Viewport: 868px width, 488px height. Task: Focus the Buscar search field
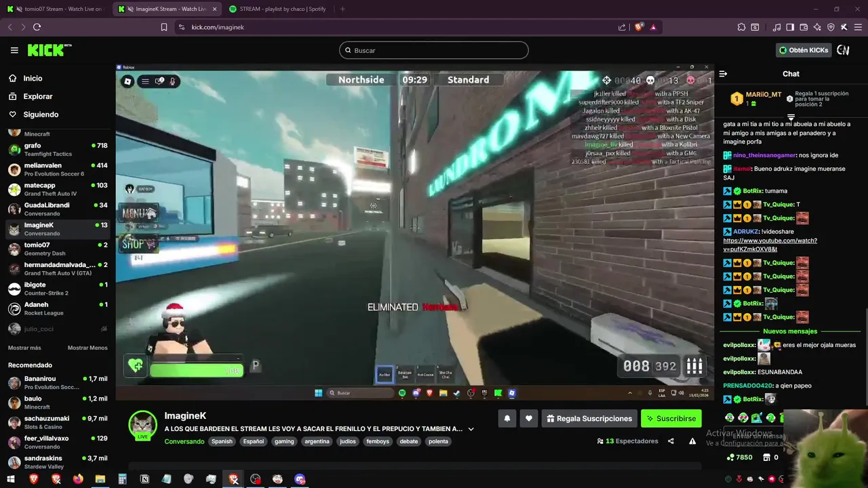coord(434,50)
